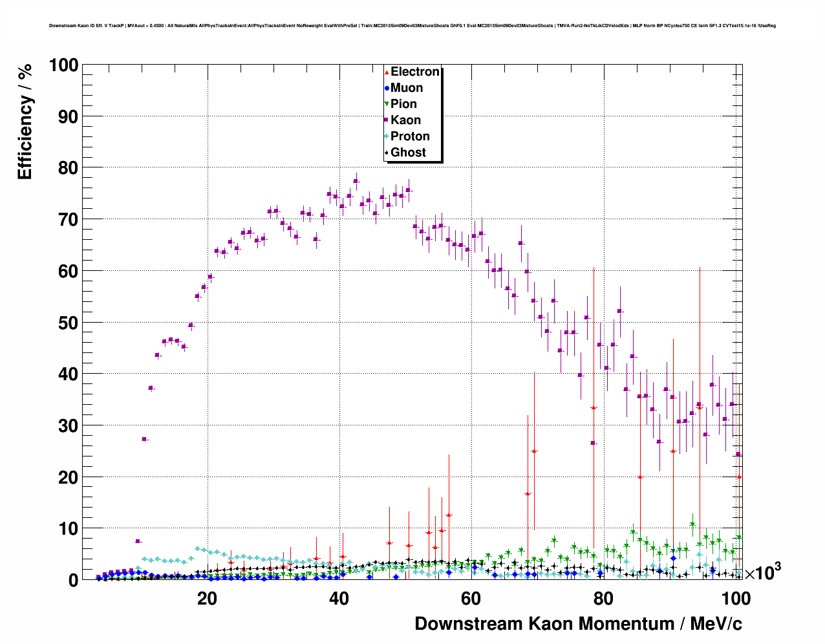Click the y-axis tick label '70'
The image size is (825, 644).
[68, 220]
